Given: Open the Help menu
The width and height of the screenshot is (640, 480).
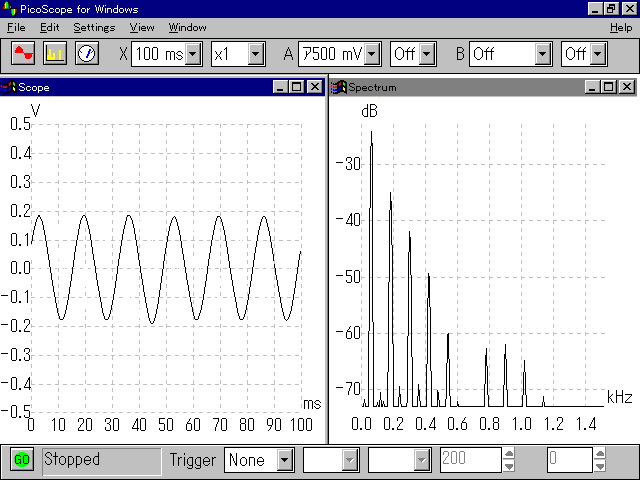Looking at the screenshot, I should tap(620, 27).
